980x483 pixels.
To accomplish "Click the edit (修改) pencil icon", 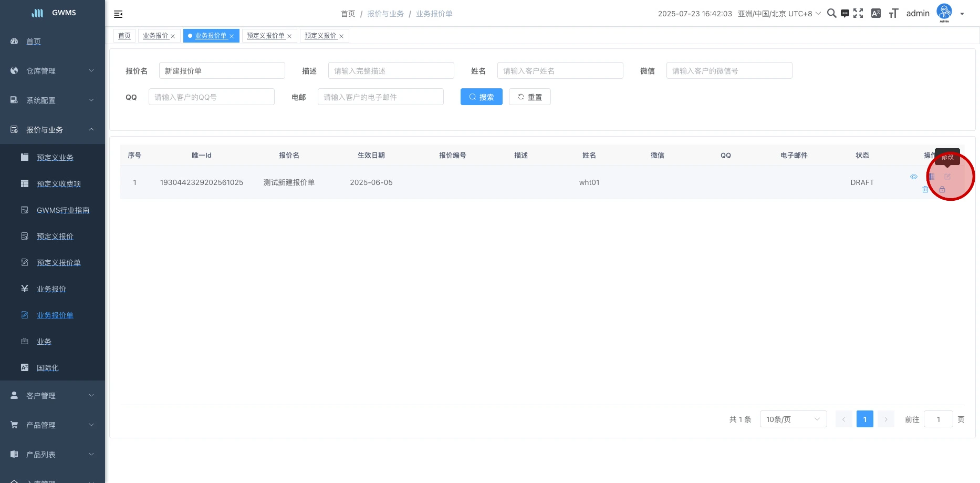I will (x=947, y=177).
